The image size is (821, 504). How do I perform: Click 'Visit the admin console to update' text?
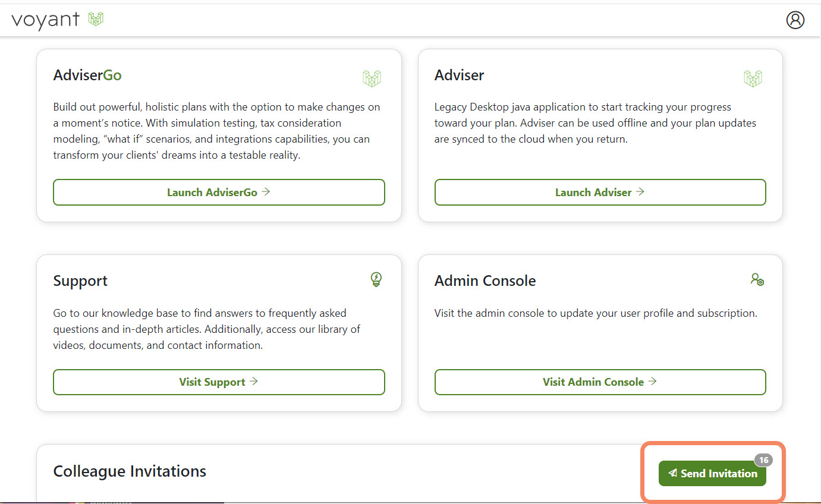tap(596, 313)
